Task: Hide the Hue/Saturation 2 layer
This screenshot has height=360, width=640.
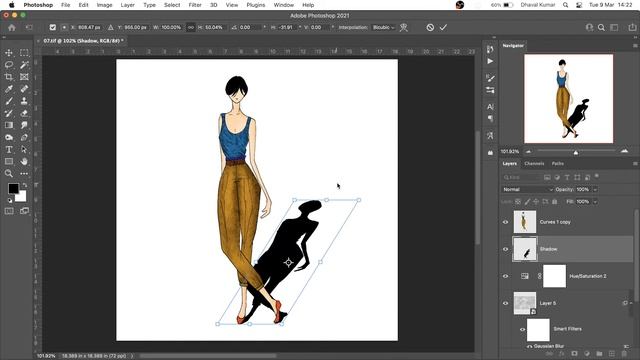Action: (505, 276)
